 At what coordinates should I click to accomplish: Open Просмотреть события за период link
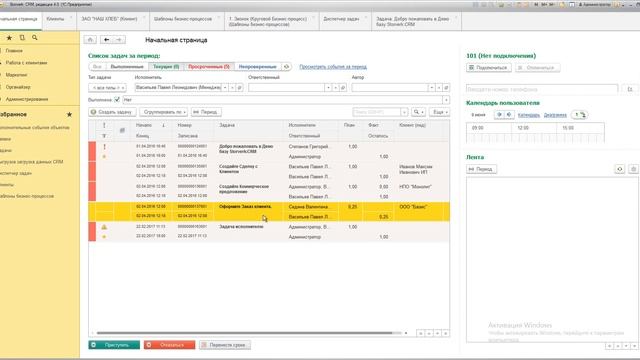(x=333, y=67)
